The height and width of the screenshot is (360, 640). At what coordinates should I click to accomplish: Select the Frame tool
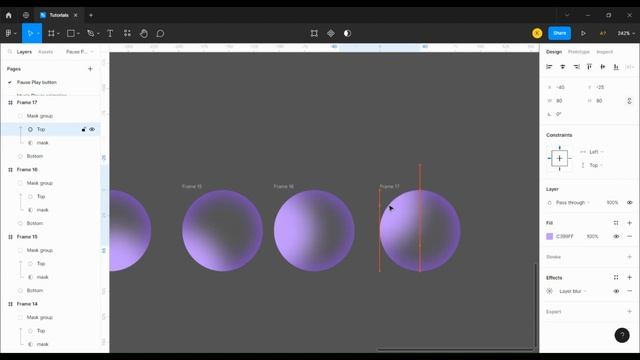click(51, 33)
